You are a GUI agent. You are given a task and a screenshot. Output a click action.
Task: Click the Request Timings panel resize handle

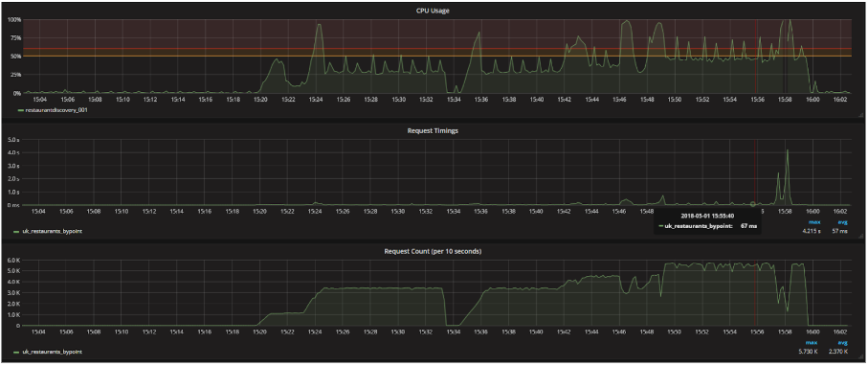860,237
